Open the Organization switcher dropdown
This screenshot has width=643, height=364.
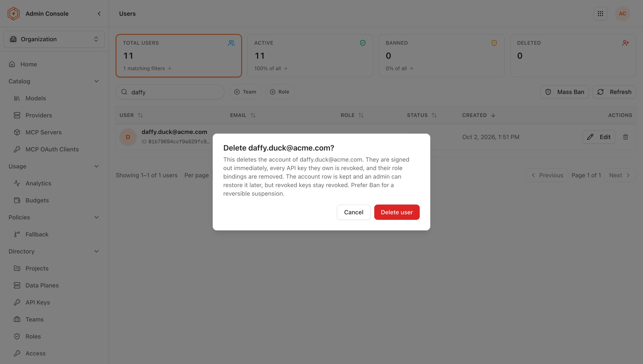54,39
